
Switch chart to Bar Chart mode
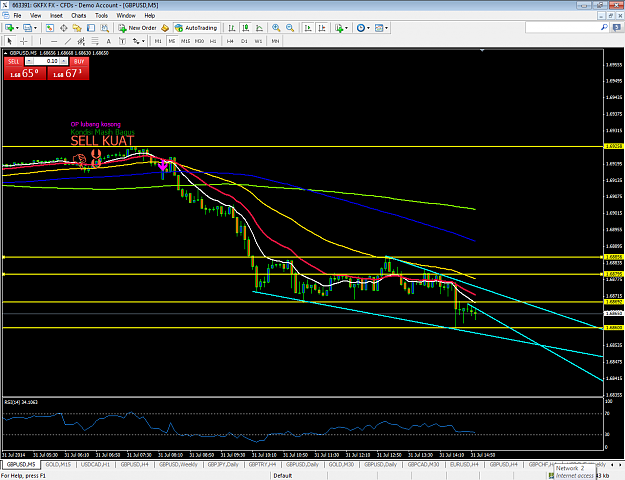pyautogui.click(x=232, y=28)
